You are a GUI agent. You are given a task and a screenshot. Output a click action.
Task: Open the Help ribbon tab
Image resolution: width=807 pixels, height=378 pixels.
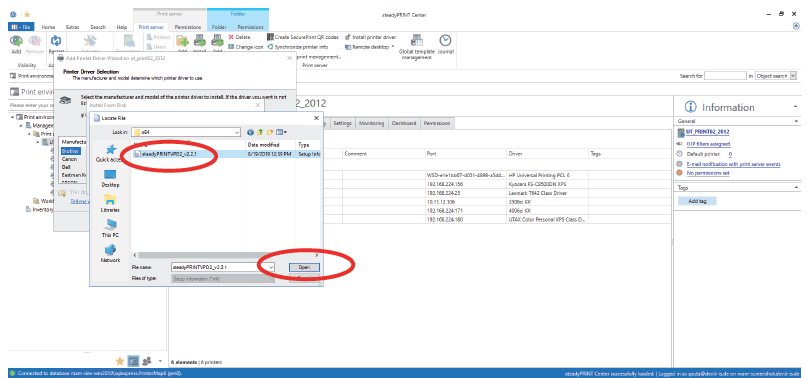[122, 27]
